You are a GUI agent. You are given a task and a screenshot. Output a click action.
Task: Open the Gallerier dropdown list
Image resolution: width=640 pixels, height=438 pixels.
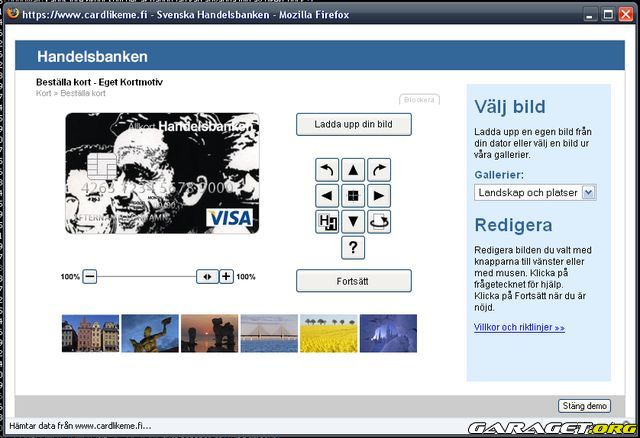tap(535, 192)
